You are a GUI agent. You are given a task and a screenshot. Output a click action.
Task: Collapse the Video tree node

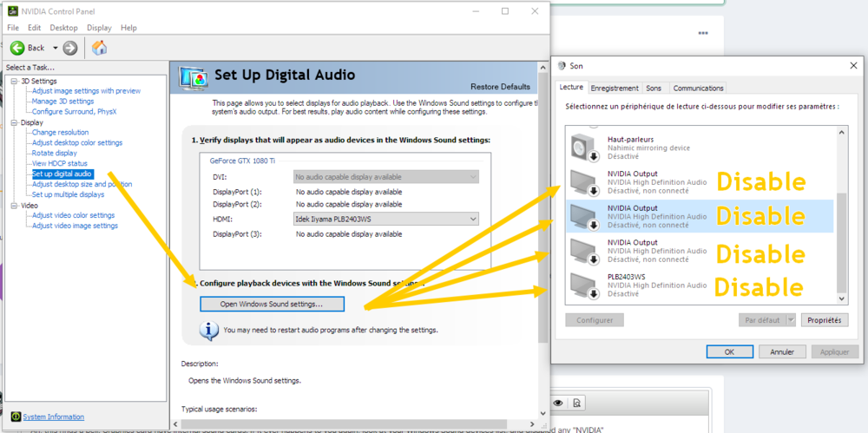coord(14,206)
